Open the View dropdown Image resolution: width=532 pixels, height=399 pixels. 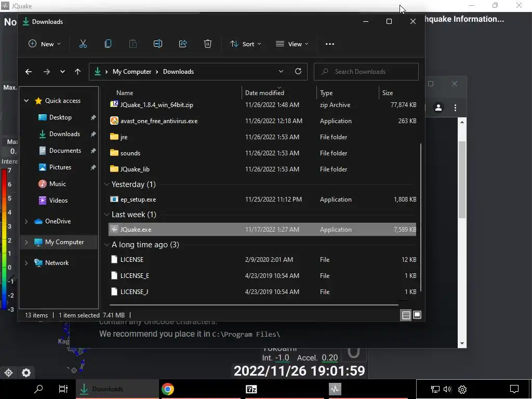pyautogui.click(x=292, y=44)
